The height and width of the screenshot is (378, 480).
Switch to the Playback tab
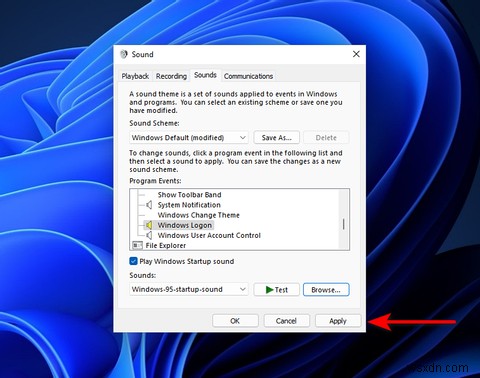click(135, 76)
